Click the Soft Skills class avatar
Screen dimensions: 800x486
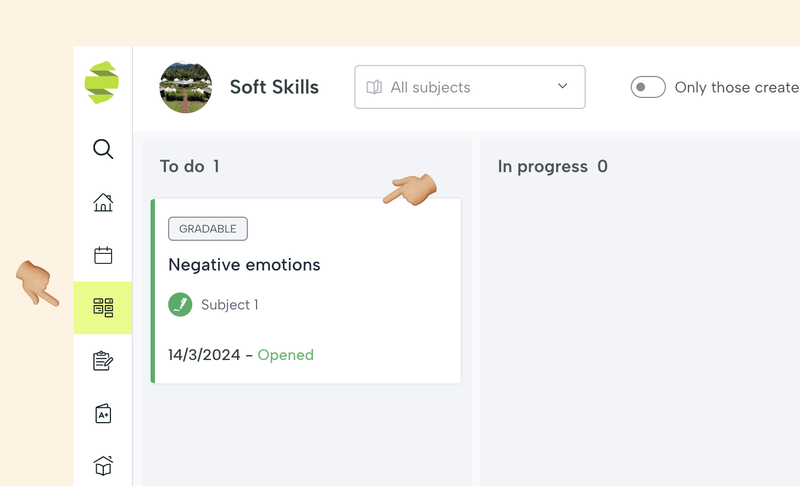(x=185, y=88)
